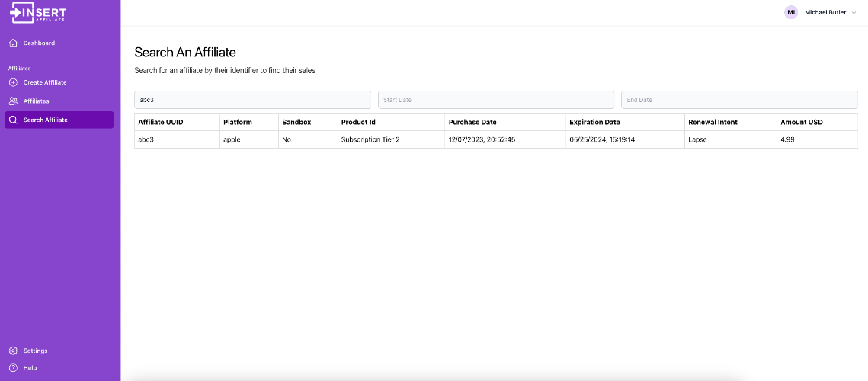Open the Michael Butler user menu
Screen dimensions: 868x381
point(821,12)
